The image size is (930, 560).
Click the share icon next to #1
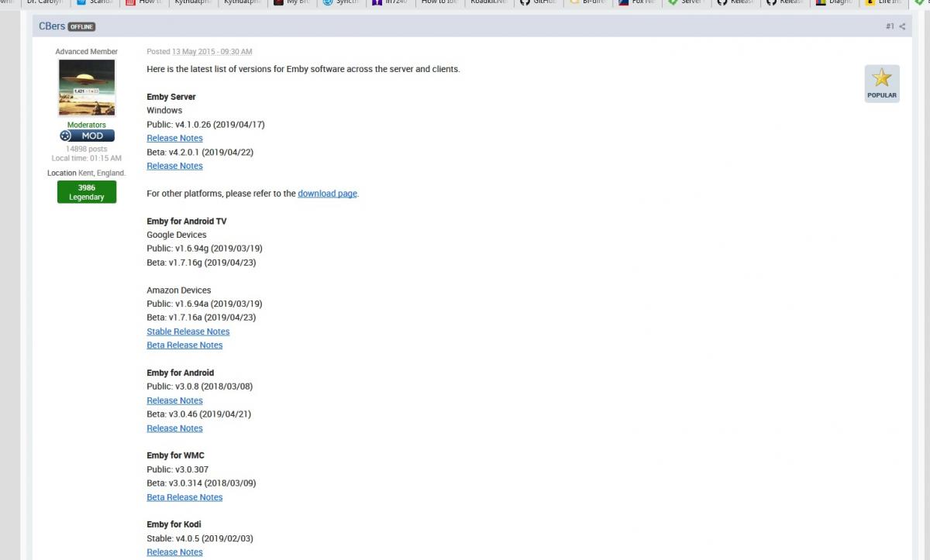(902, 26)
